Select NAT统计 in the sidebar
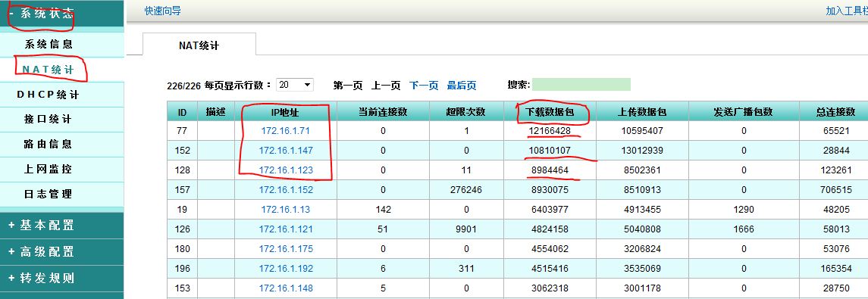Viewport: 868px width, 299px height. [x=49, y=70]
